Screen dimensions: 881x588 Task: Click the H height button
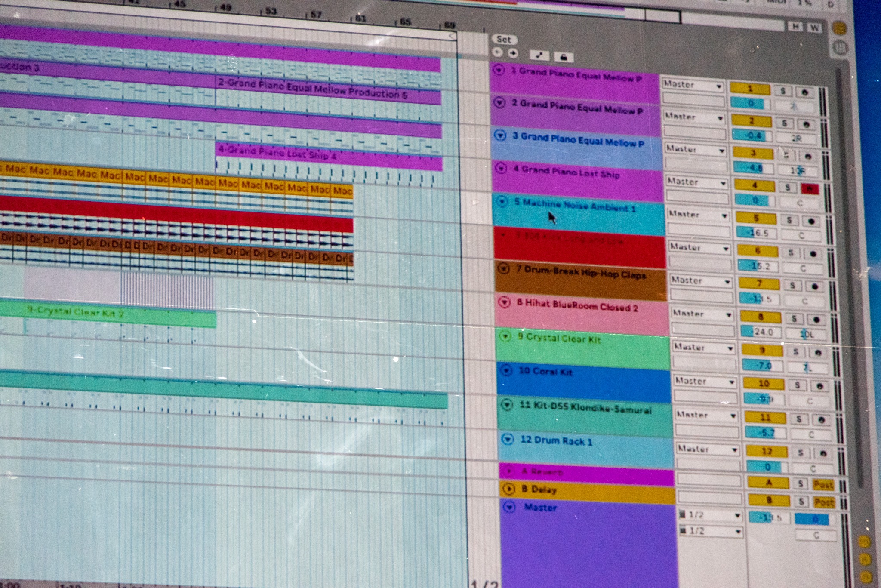pyautogui.click(x=796, y=27)
